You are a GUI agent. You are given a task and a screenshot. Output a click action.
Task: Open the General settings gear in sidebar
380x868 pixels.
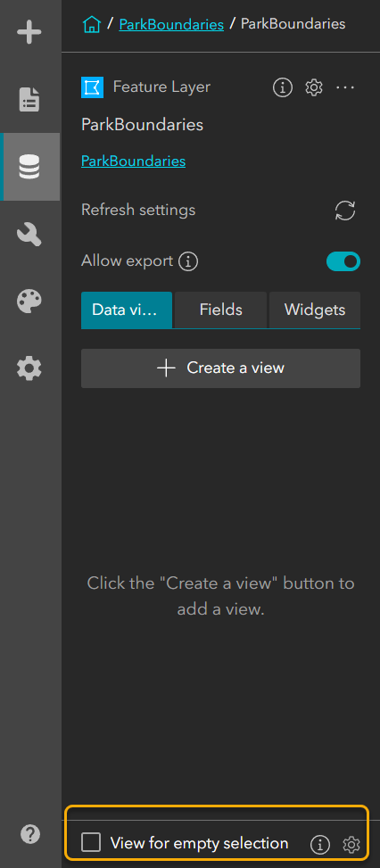[29, 368]
